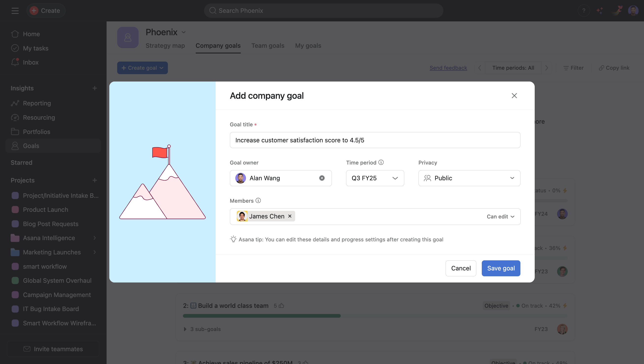Expand the Can edit permission dropdown
The image size is (644, 364).
(x=500, y=216)
